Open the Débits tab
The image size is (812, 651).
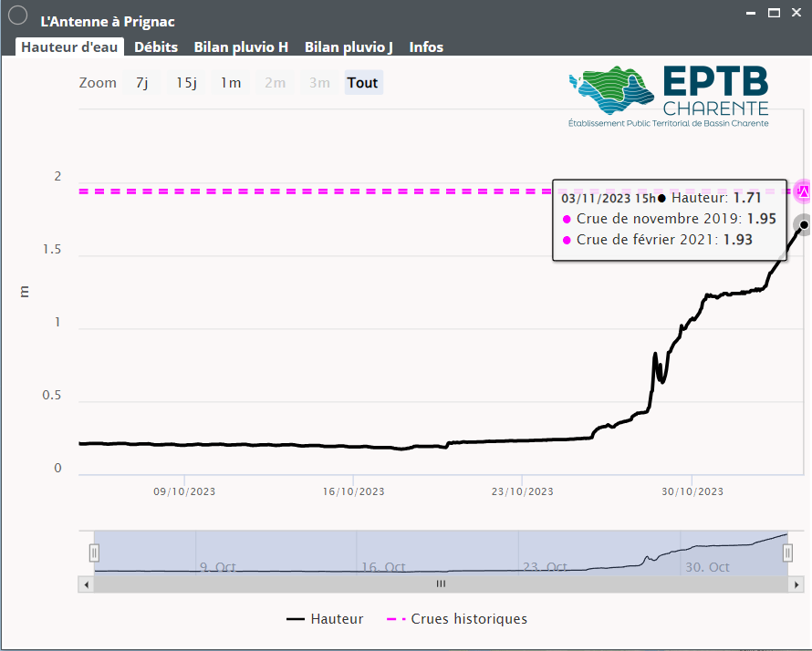point(156,47)
